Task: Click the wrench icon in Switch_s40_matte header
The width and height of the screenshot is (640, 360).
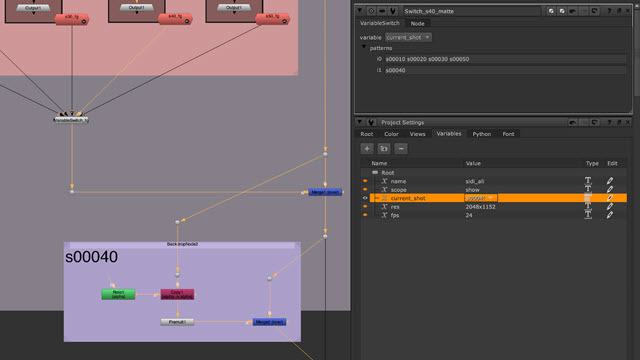Action: (393, 11)
